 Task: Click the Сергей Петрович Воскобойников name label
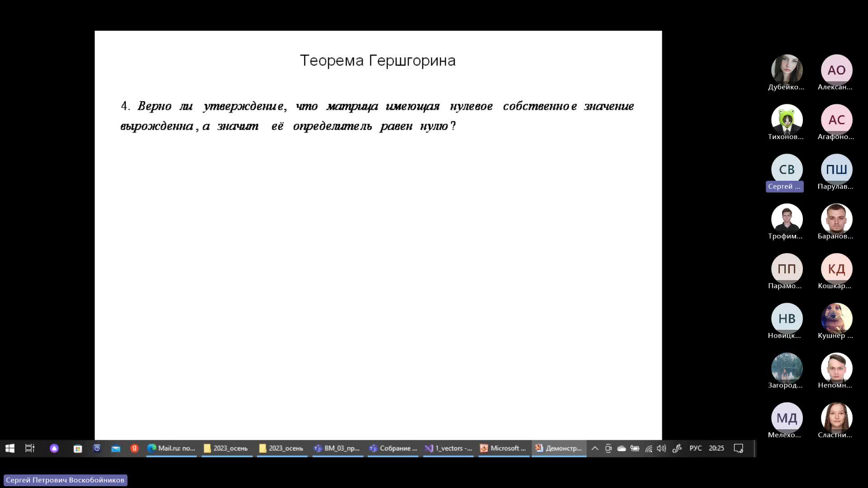tap(65, 480)
